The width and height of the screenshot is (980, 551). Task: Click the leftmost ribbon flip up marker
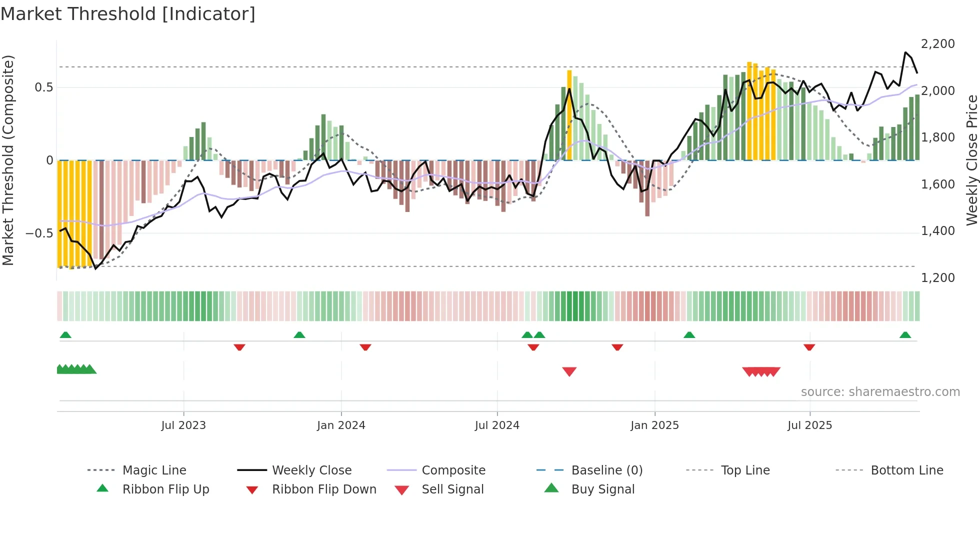pyautogui.click(x=65, y=335)
